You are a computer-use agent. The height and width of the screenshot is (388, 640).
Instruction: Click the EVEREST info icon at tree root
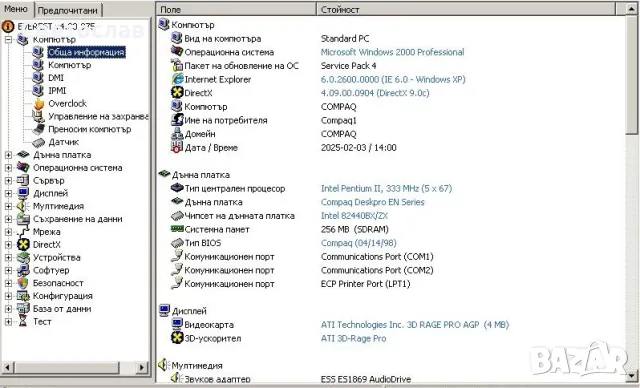(8, 27)
